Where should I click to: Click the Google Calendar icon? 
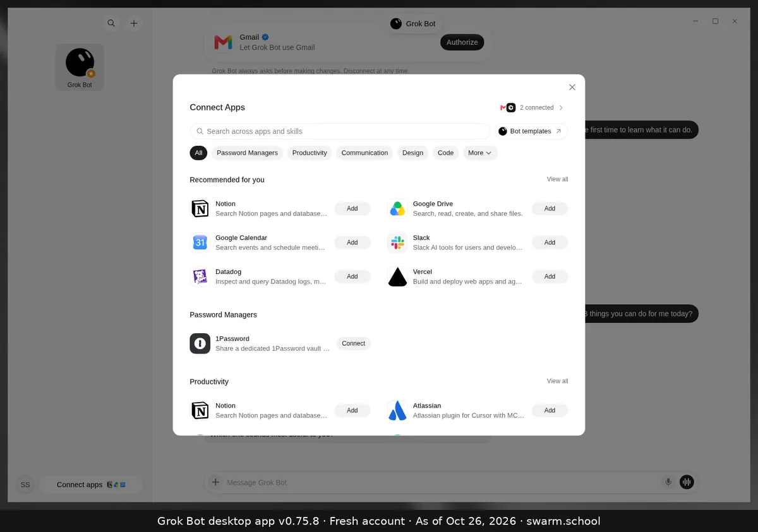[x=200, y=243]
